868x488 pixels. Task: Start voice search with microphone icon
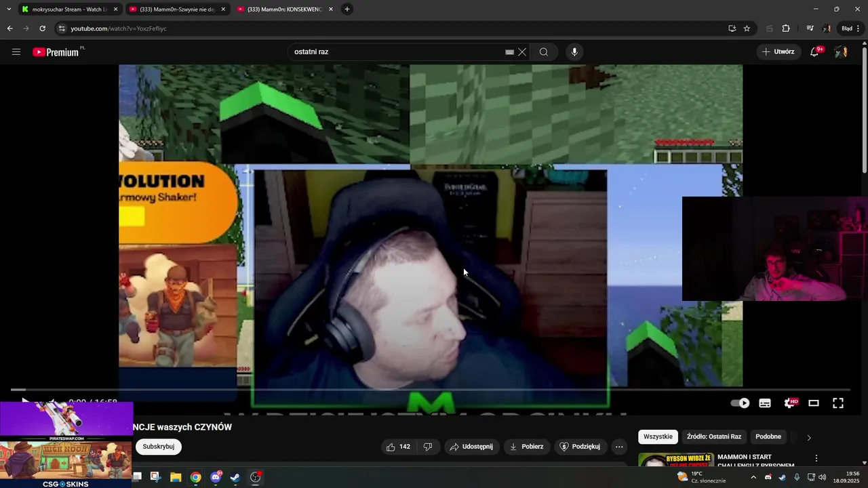pos(574,52)
